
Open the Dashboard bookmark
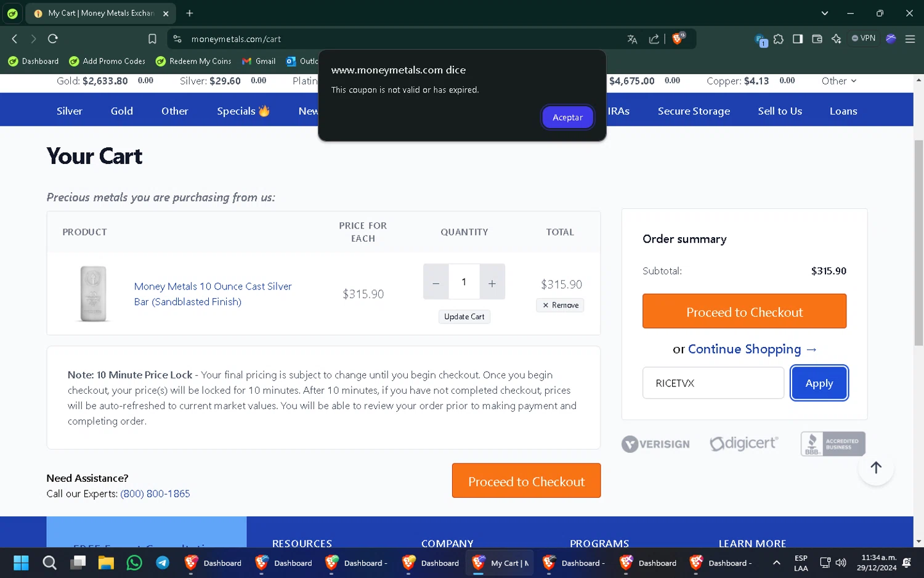click(x=34, y=61)
